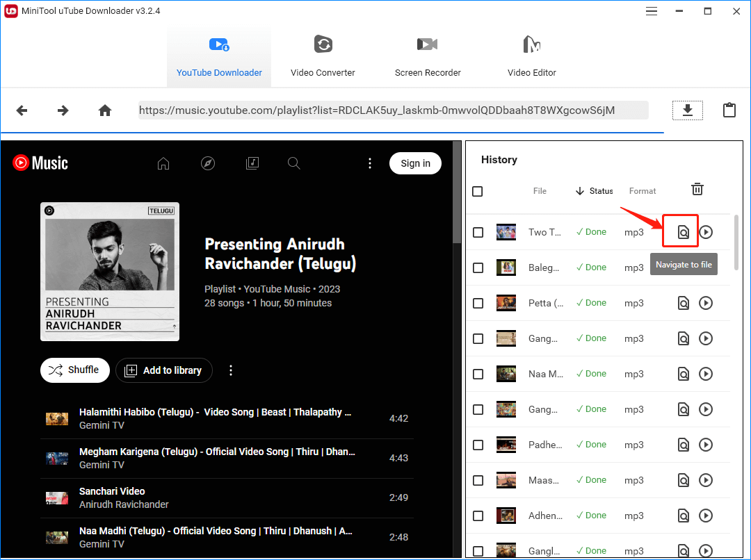Switch to the Video Converter tab
Screen dimensions: 751x560
coord(323,56)
